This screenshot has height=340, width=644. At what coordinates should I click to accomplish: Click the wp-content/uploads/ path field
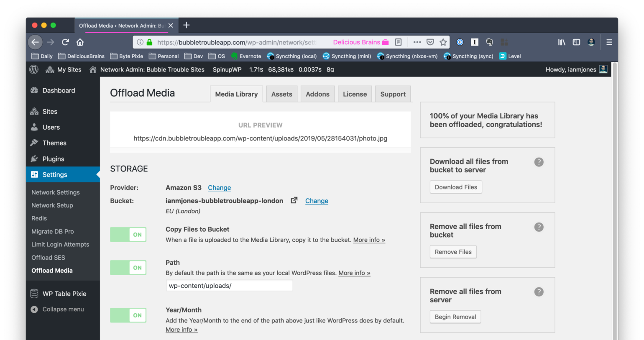tap(229, 286)
